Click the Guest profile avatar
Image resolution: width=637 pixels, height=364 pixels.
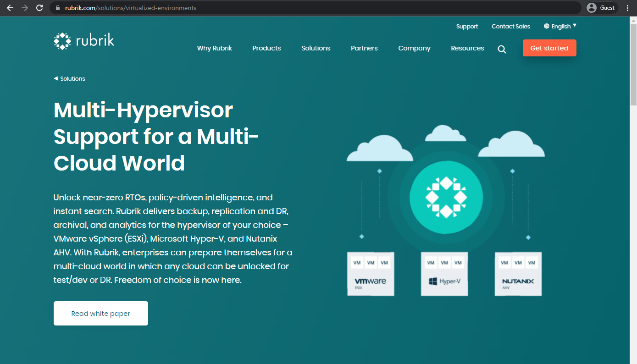(601, 7)
